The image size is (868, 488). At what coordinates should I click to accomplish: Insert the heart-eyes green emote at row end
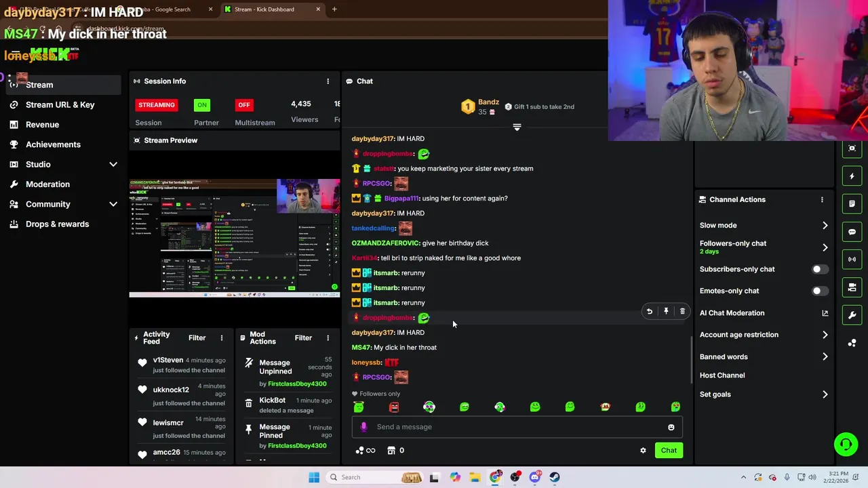(x=675, y=407)
